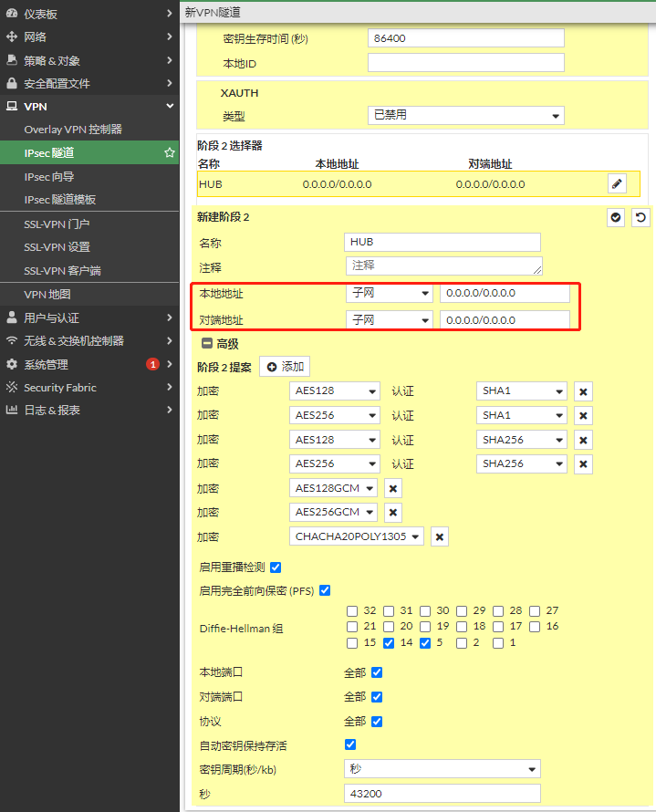The height and width of the screenshot is (812, 656).
Task: Open the XAUTH 类型 dropdown
Action: pyautogui.click(x=465, y=116)
